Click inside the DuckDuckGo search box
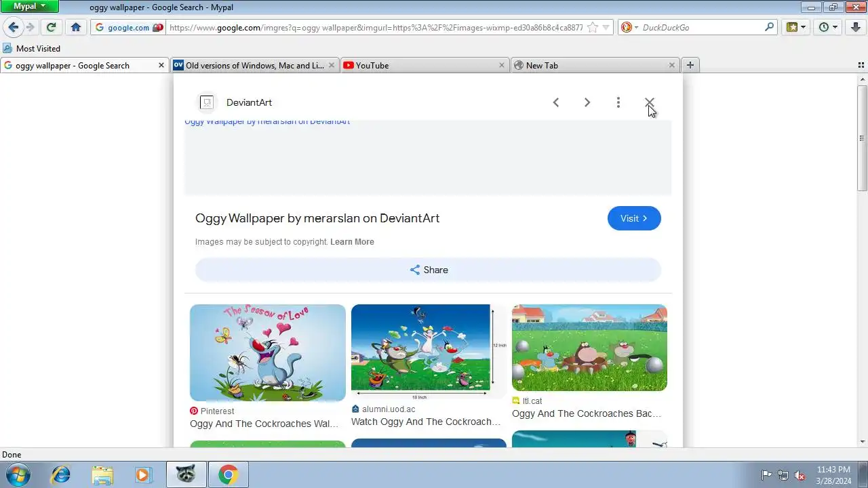This screenshot has height=488, width=868. point(701,28)
